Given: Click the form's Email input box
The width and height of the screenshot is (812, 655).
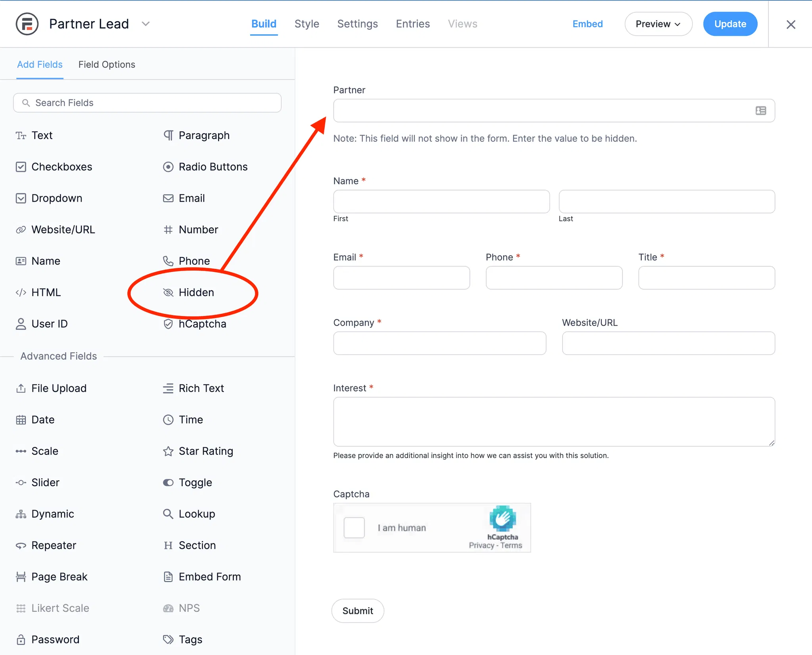Looking at the screenshot, I should pos(402,278).
